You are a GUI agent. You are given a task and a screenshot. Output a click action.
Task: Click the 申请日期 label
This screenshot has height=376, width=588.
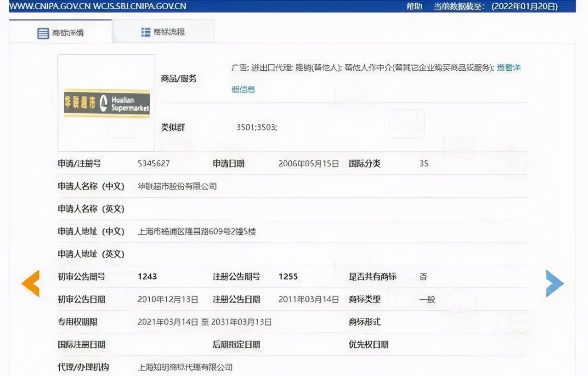pos(229,164)
